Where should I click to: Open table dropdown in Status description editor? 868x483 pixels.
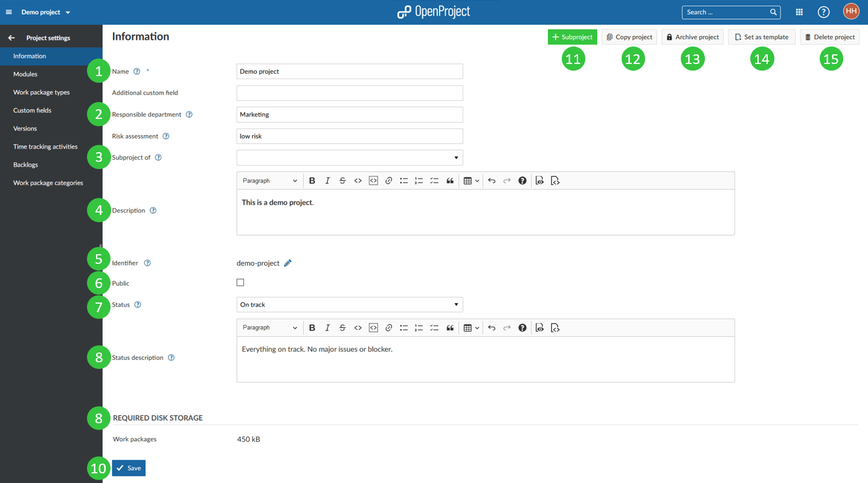pyautogui.click(x=471, y=327)
